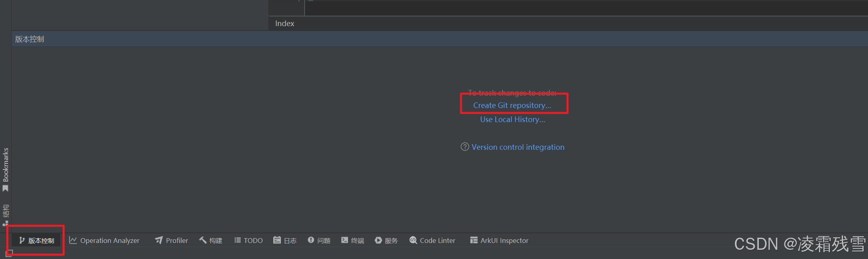The width and height of the screenshot is (868, 259).
Task: Open the 日志 log tab
Action: pyautogui.click(x=285, y=241)
